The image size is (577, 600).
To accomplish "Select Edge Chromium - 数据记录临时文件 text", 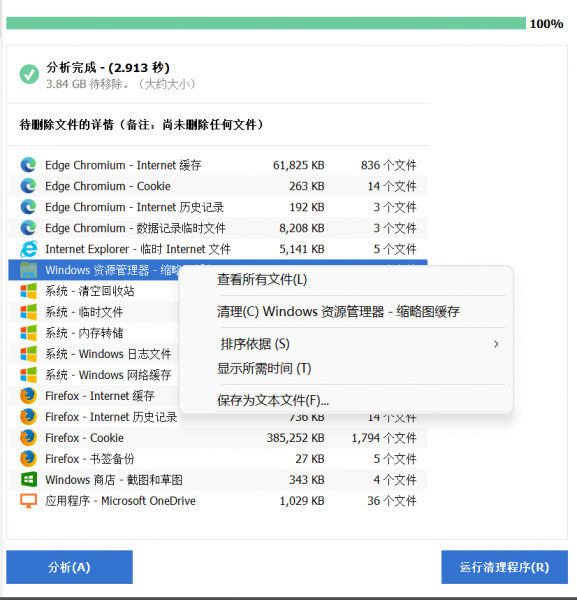I will [x=135, y=228].
